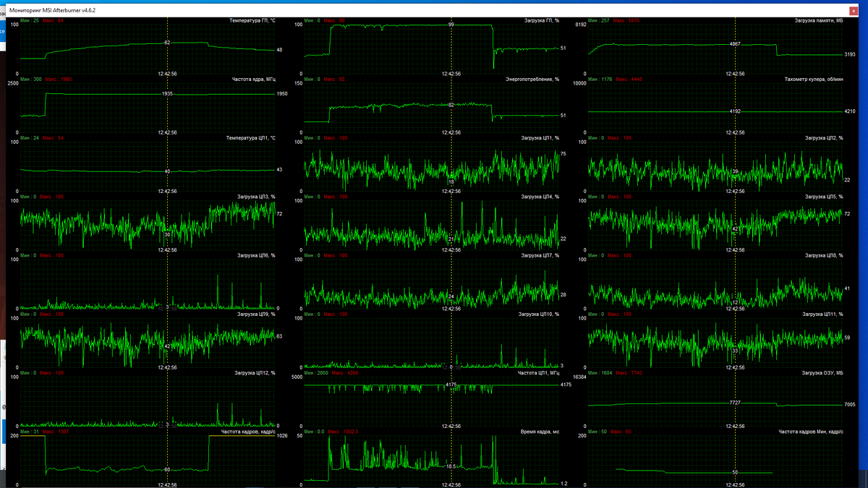Click the marker value 62 on GPU temperature graph
The width and height of the screenshot is (868, 488).
click(167, 43)
